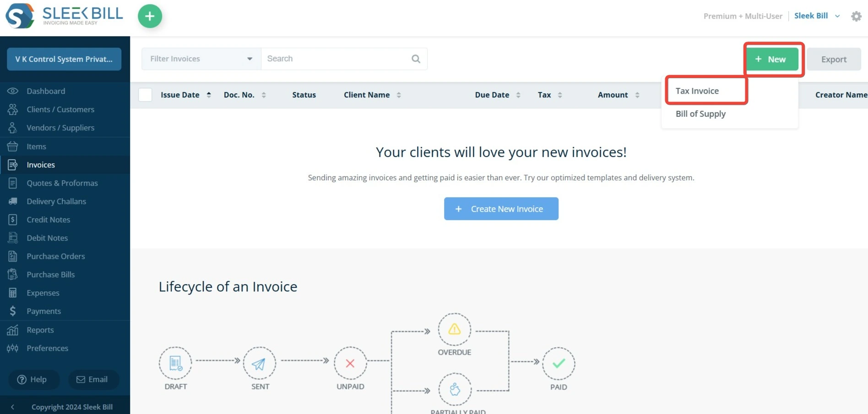Collapse the sidebar with the left arrow

tap(12, 407)
